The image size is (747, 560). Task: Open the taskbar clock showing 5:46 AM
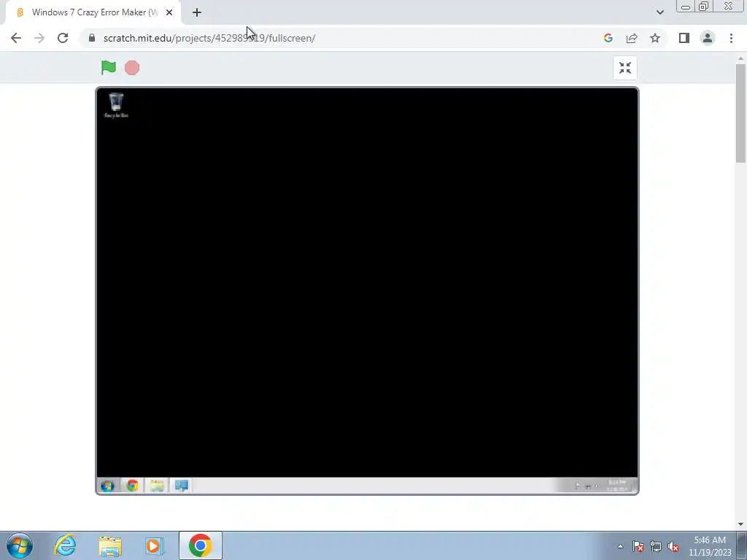[710, 546]
